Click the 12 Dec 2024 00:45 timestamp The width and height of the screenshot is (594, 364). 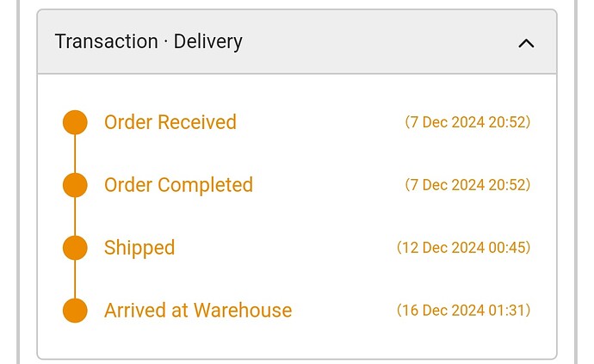pyautogui.click(x=463, y=248)
